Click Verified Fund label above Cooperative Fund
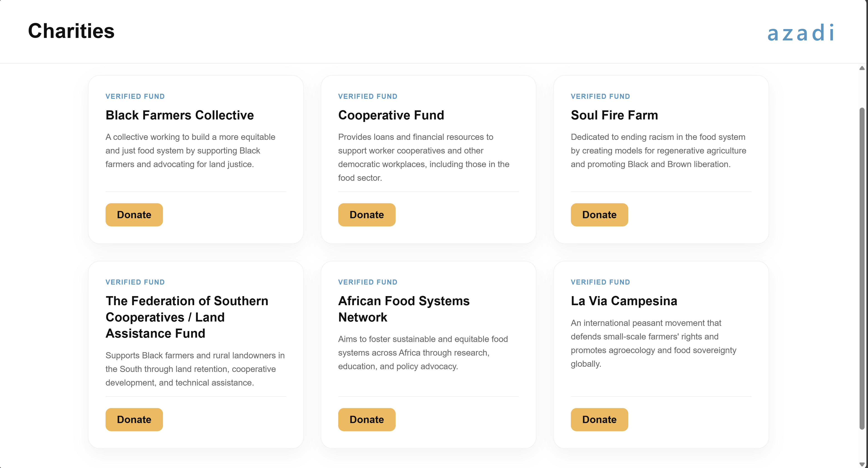 368,96
